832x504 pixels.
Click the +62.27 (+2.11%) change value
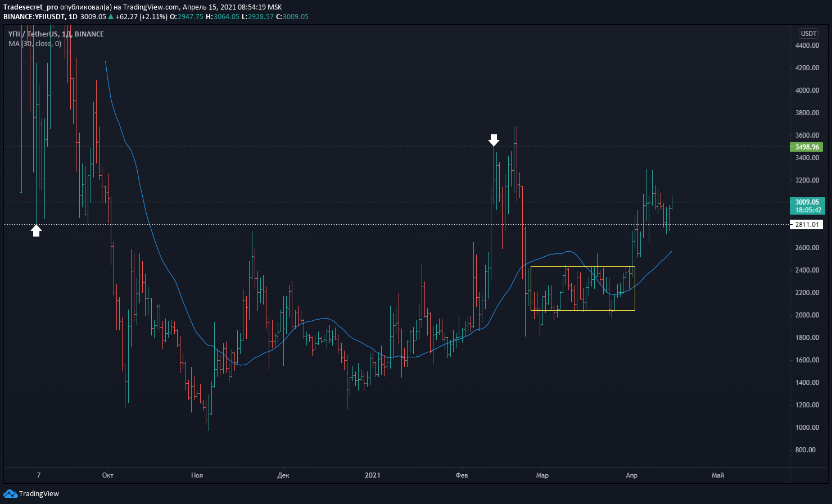pos(142,17)
